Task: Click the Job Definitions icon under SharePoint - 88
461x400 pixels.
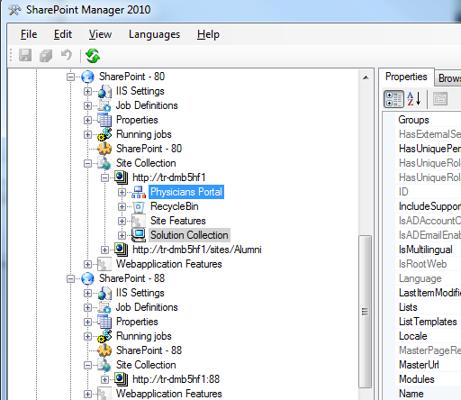Action: coord(104,307)
